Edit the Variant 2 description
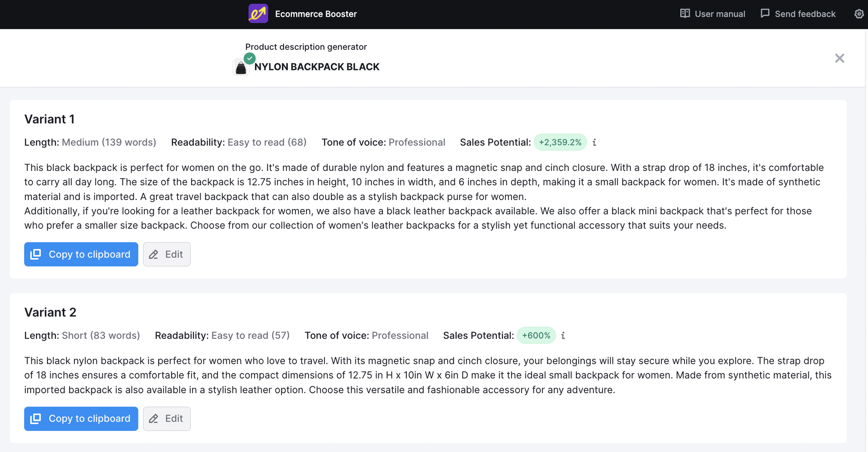 tap(167, 419)
